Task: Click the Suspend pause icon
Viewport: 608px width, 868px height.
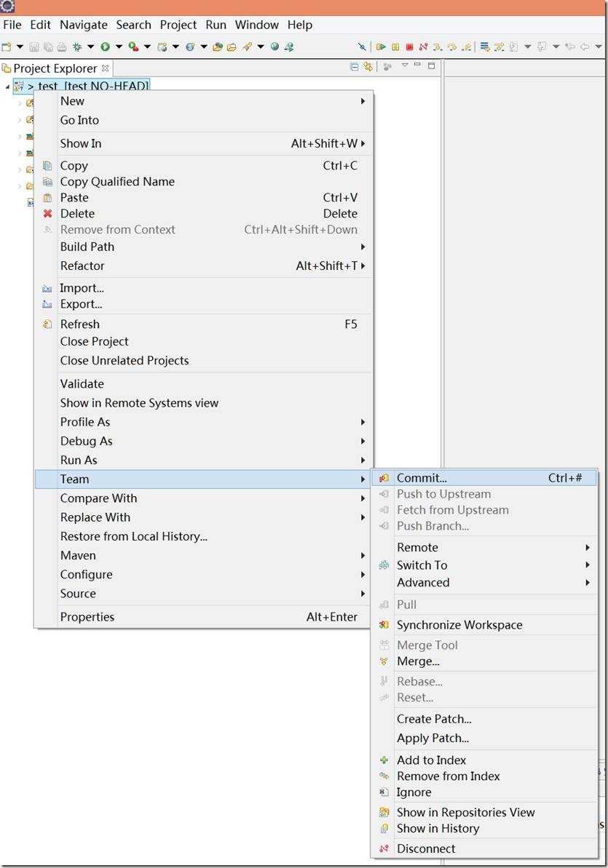Action: 395,47
